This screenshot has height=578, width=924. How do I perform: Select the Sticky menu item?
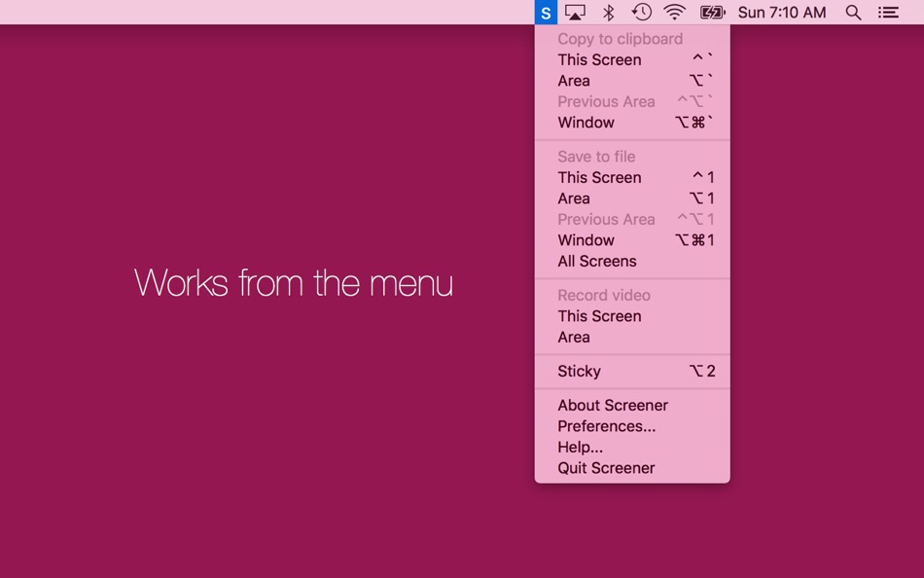632,371
